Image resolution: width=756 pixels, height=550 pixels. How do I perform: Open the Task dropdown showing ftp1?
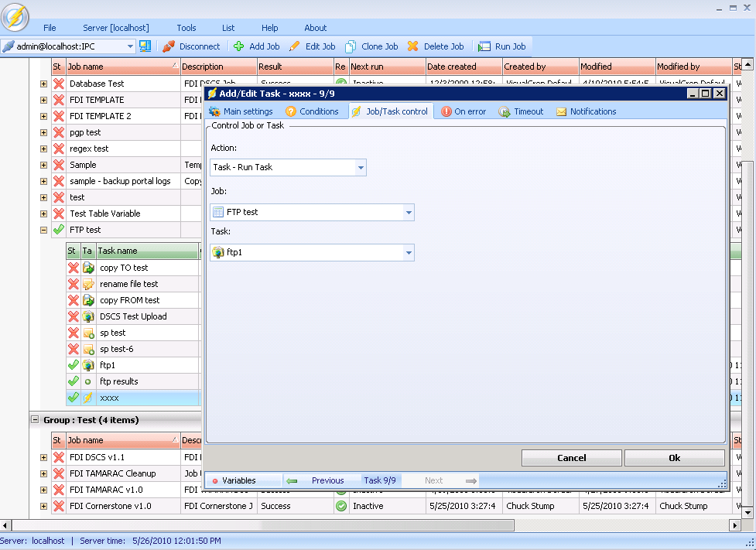[x=409, y=252]
